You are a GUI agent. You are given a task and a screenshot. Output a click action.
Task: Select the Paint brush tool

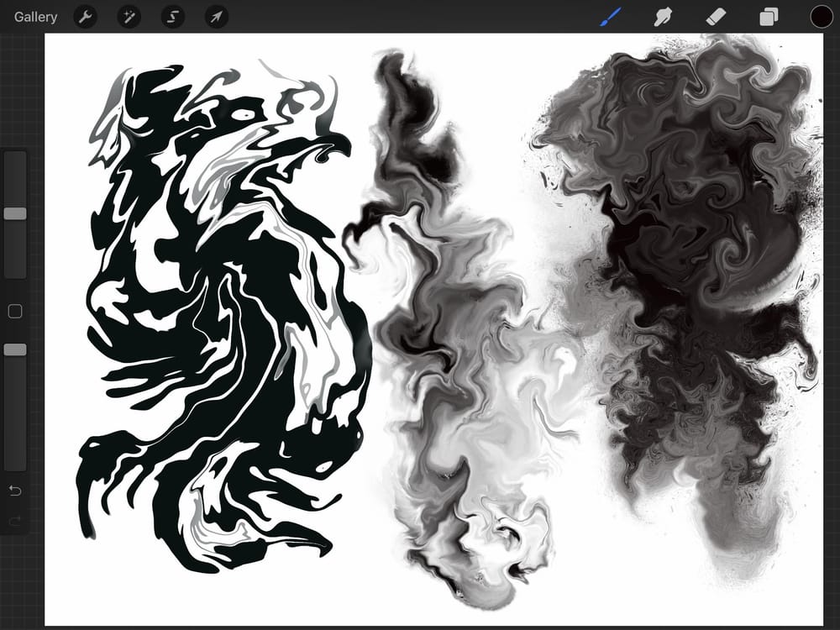tap(611, 17)
